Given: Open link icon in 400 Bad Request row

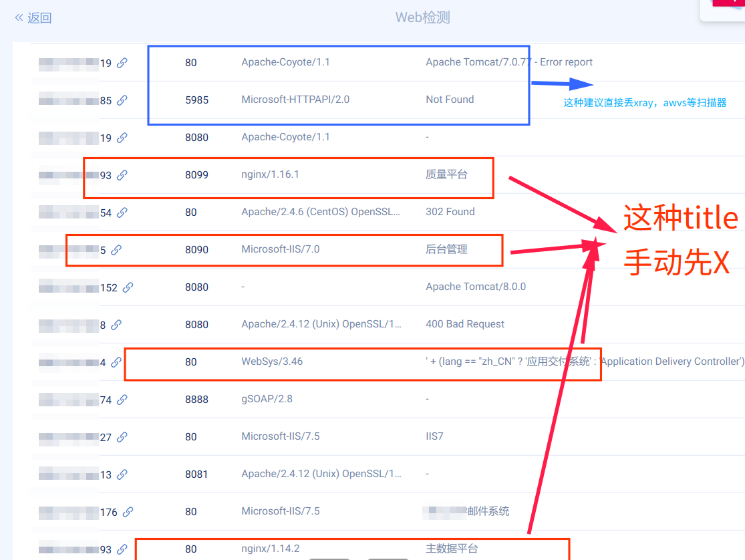Looking at the screenshot, I should coord(116,325).
